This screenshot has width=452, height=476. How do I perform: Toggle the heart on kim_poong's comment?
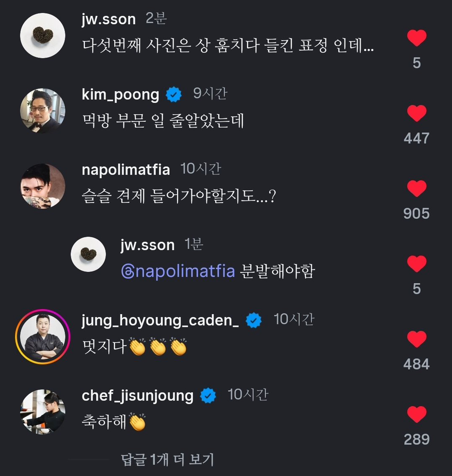[x=416, y=114]
